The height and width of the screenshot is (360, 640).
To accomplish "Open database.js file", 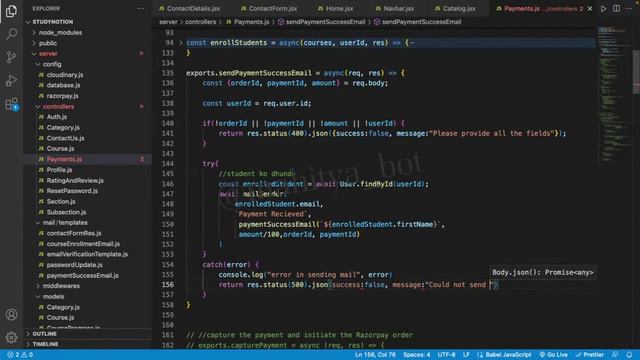I will click(x=88, y=85).
